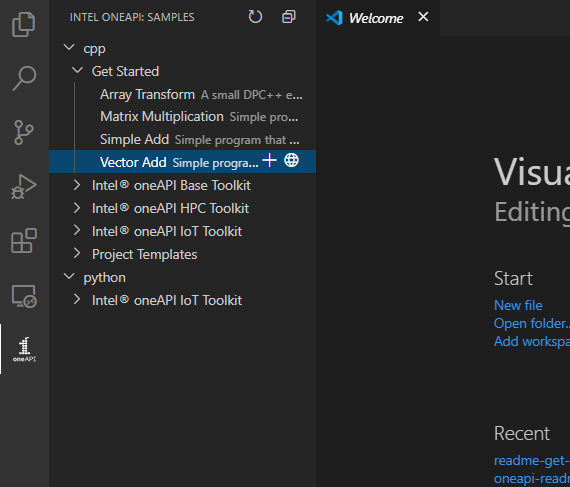
Task: Click the Open folder link
Action: [x=532, y=323]
